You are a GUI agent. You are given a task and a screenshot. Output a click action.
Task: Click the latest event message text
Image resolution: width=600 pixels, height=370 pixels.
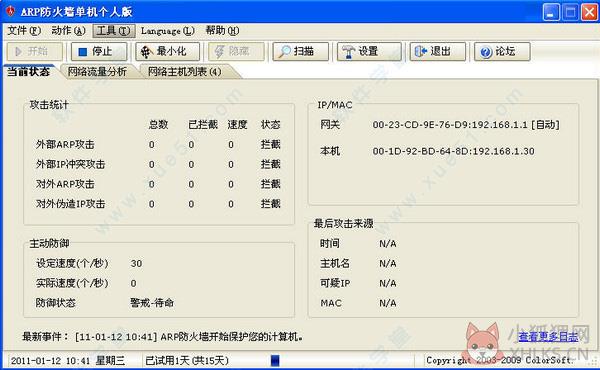click(x=189, y=337)
